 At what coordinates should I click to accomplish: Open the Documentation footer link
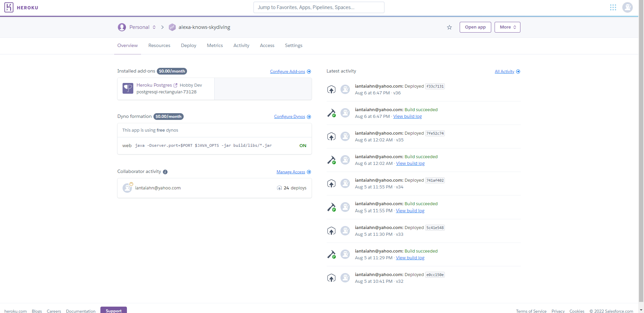81,311
